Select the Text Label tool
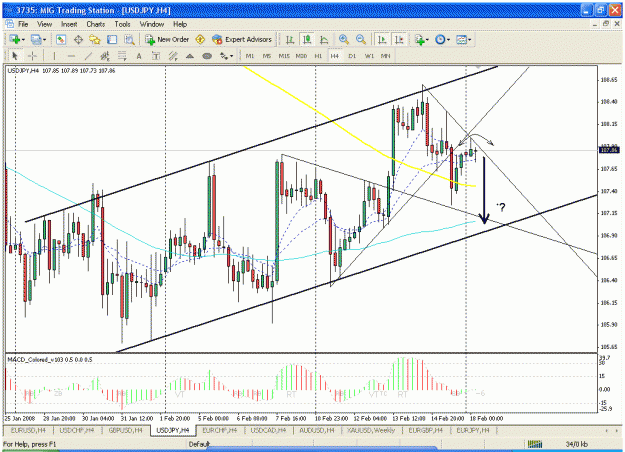625x452 pixels. coord(156,56)
